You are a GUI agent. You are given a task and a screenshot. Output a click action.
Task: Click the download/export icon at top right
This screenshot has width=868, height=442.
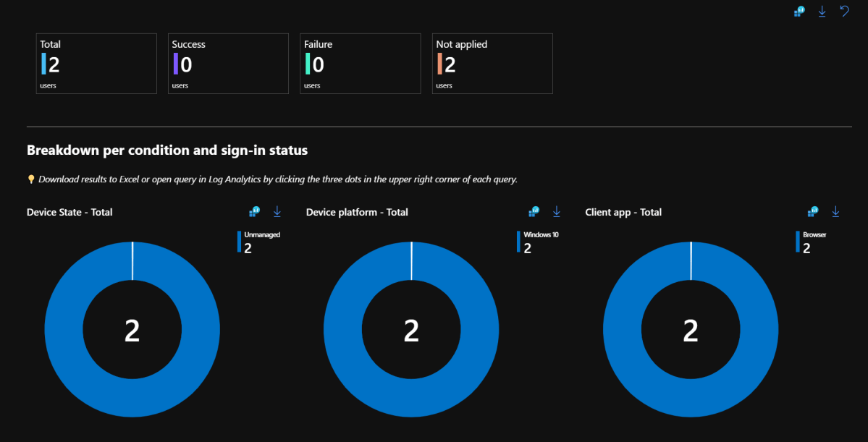click(822, 12)
